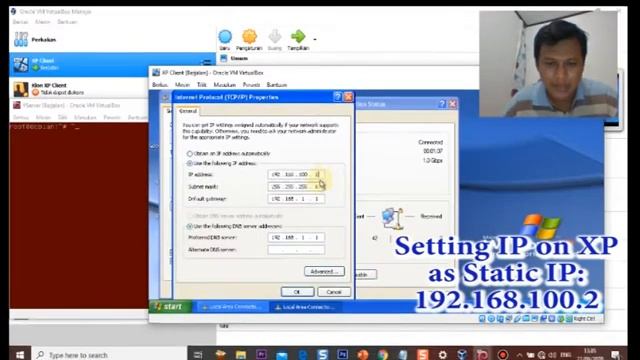Click help question mark in TCP/IP dialog

click(x=337, y=97)
